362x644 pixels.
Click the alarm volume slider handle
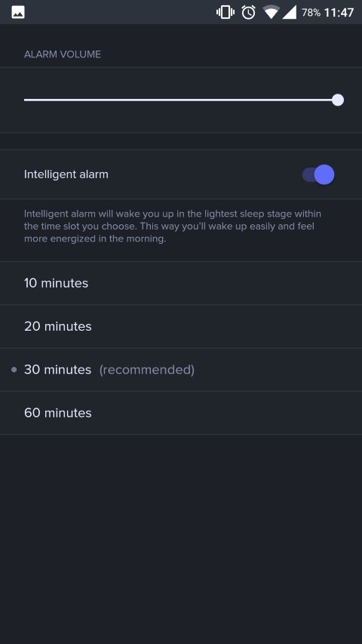tap(338, 100)
